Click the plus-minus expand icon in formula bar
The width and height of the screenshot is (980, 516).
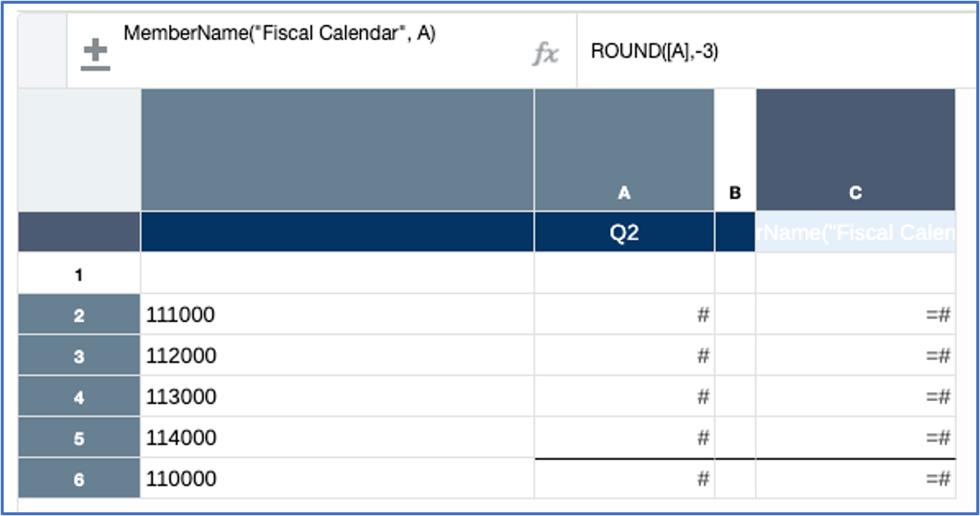click(96, 56)
